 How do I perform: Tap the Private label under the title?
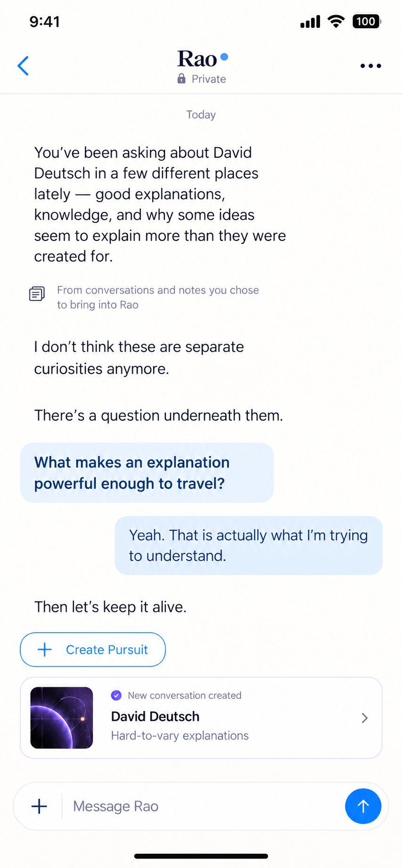pos(209,79)
